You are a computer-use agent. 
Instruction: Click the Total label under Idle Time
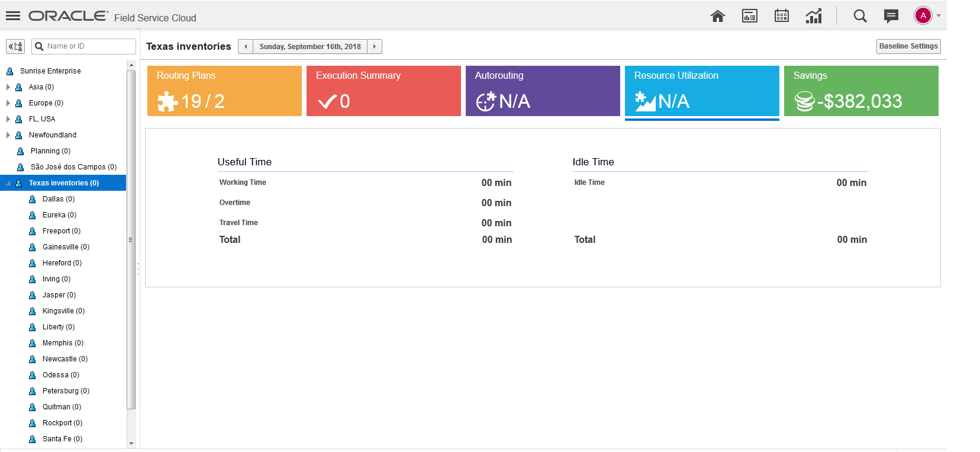click(585, 239)
